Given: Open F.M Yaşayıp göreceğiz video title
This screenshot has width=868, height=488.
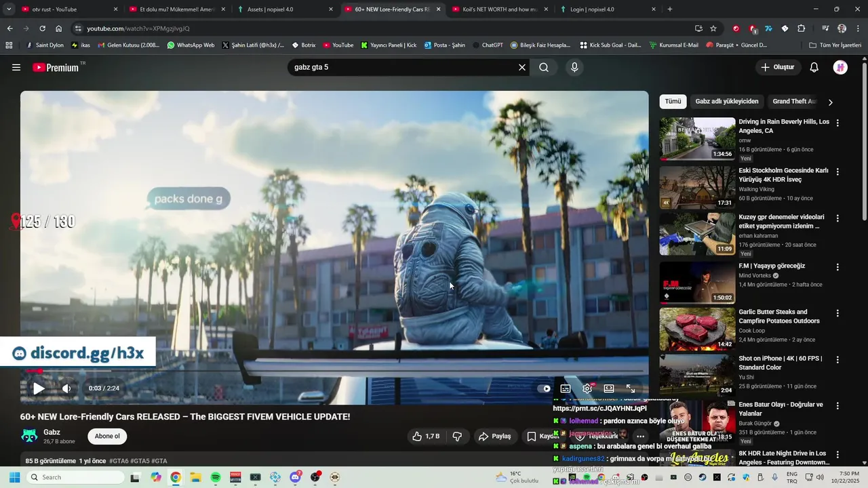Looking at the screenshot, I should [x=772, y=266].
